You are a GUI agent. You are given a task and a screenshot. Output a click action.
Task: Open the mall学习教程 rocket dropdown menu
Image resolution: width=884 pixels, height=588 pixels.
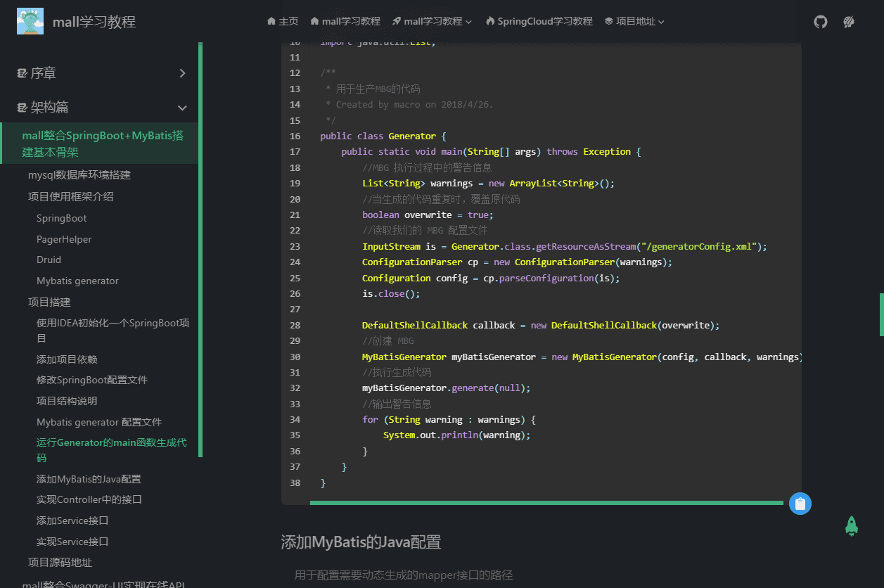point(433,22)
